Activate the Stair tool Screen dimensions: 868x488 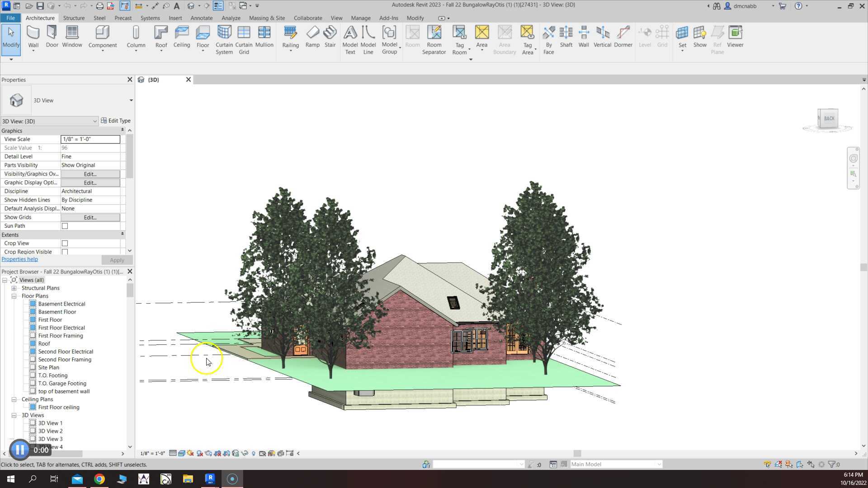[x=330, y=36]
